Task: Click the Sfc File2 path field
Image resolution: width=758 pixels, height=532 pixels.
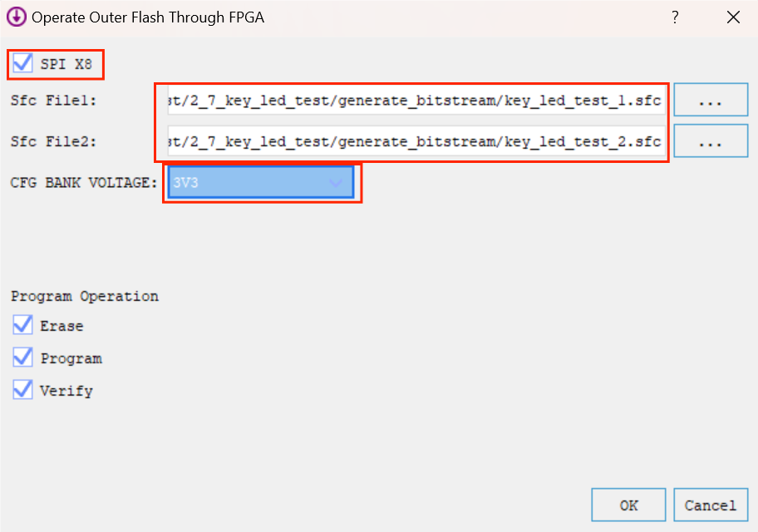Action: (416, 141)
